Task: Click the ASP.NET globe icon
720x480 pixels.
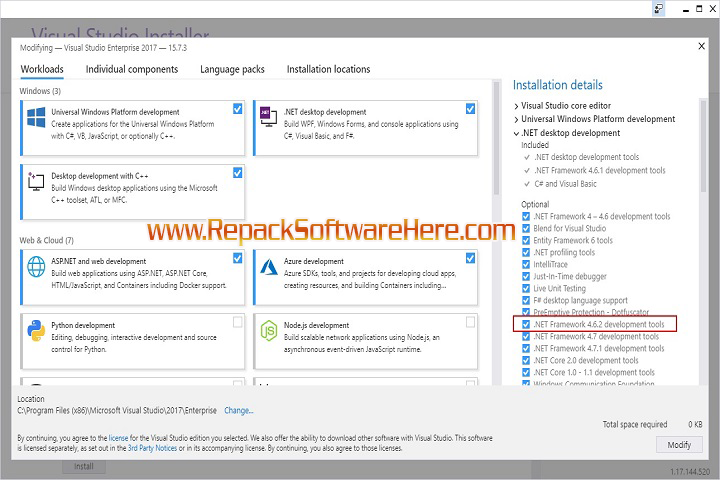Action: pyautogui.click(x=36, y=266)
